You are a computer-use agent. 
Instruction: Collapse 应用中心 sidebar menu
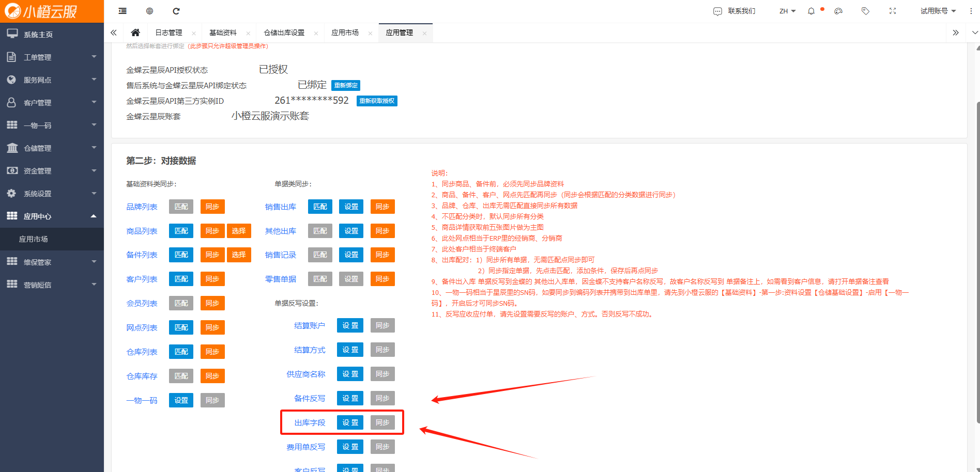[52, 216]
